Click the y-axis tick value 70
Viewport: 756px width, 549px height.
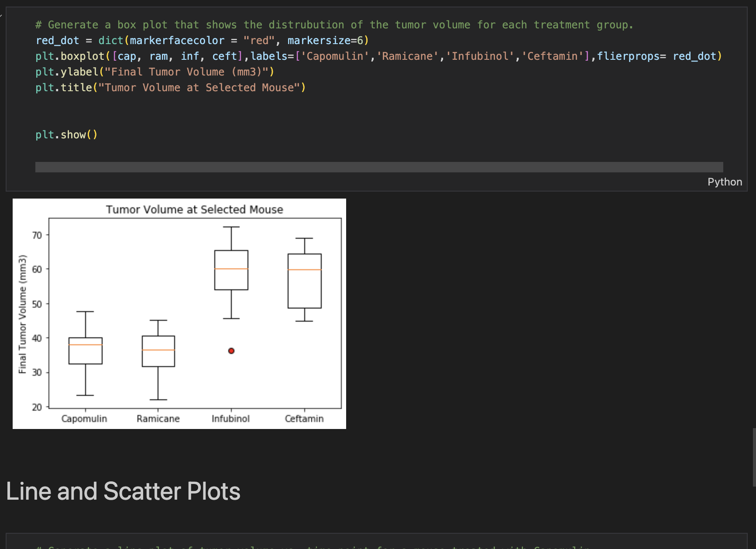[x=37, y=236]
